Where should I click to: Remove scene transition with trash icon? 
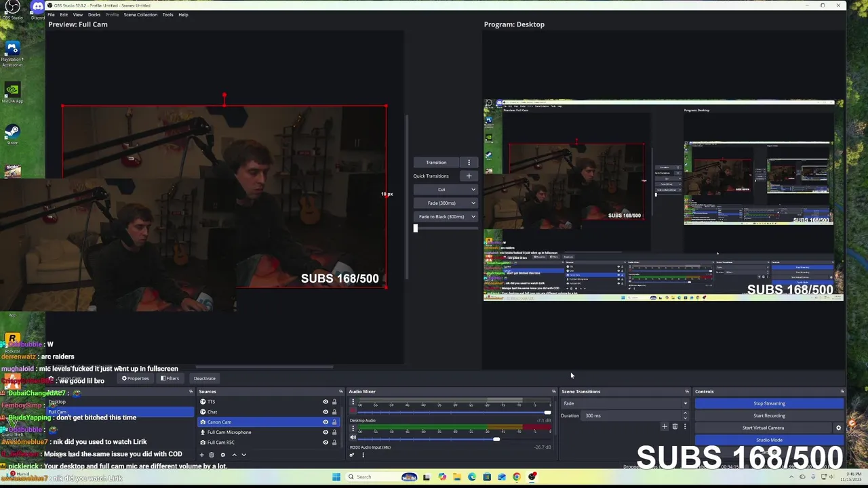pos(675,427)
